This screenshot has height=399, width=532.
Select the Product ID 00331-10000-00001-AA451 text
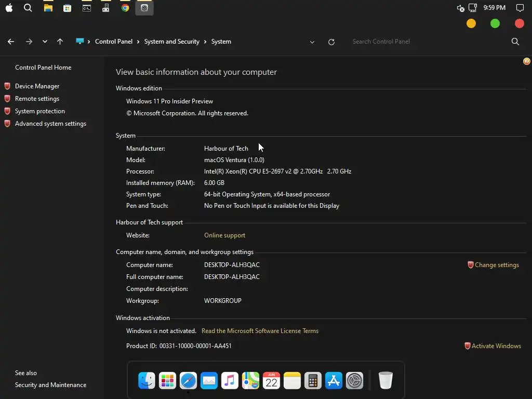click(179, 345)
